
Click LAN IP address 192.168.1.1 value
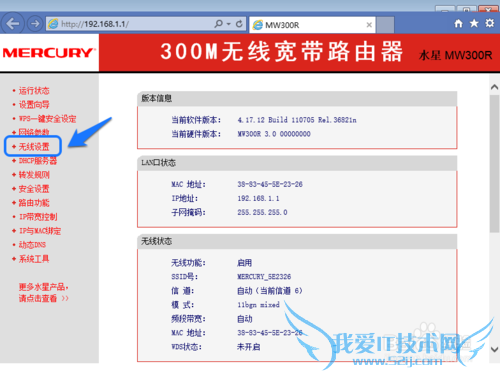click(x=258, y=198)
